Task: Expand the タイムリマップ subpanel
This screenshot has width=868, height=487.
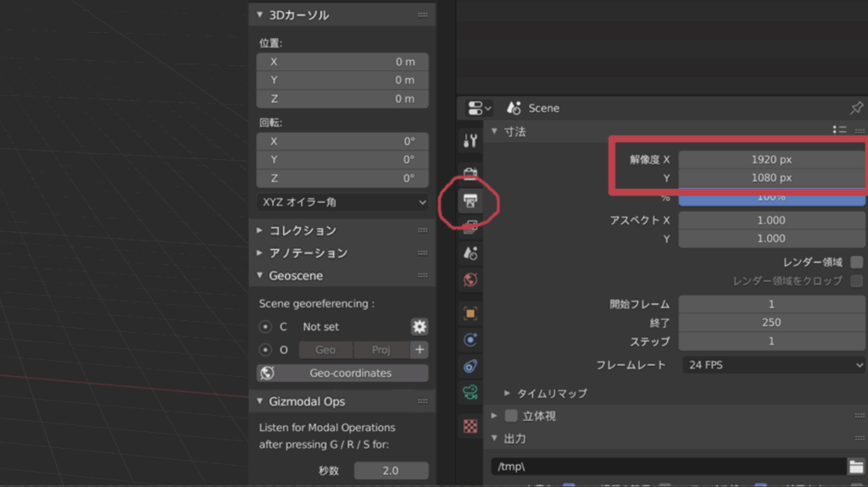Action: pos(508,394)
